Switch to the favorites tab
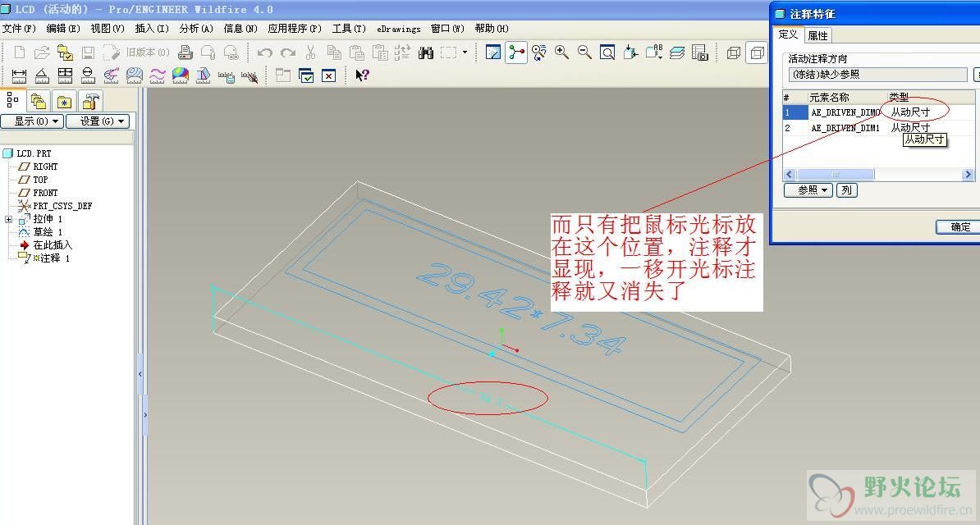The height and width of the screenshot is (525, 980). tap(64, 101)
